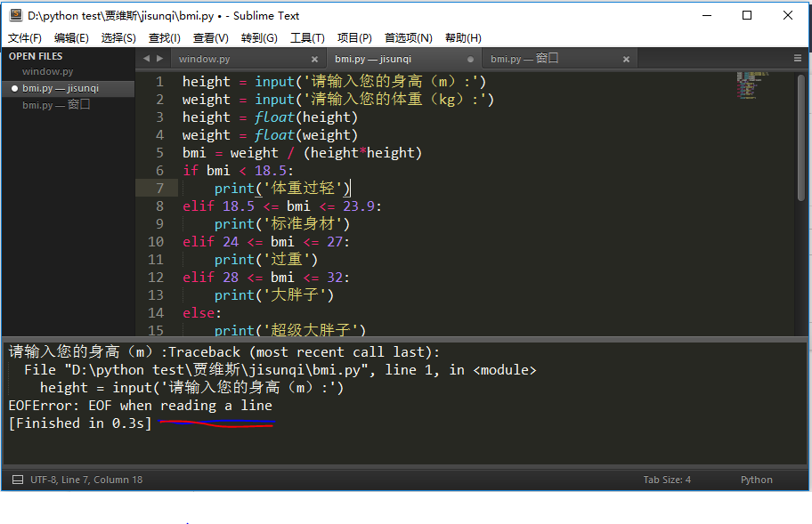Select window.py in OPEN FILES sidebar
The height and width of the screenshot is (524, 812).
(x=48, y=71)
